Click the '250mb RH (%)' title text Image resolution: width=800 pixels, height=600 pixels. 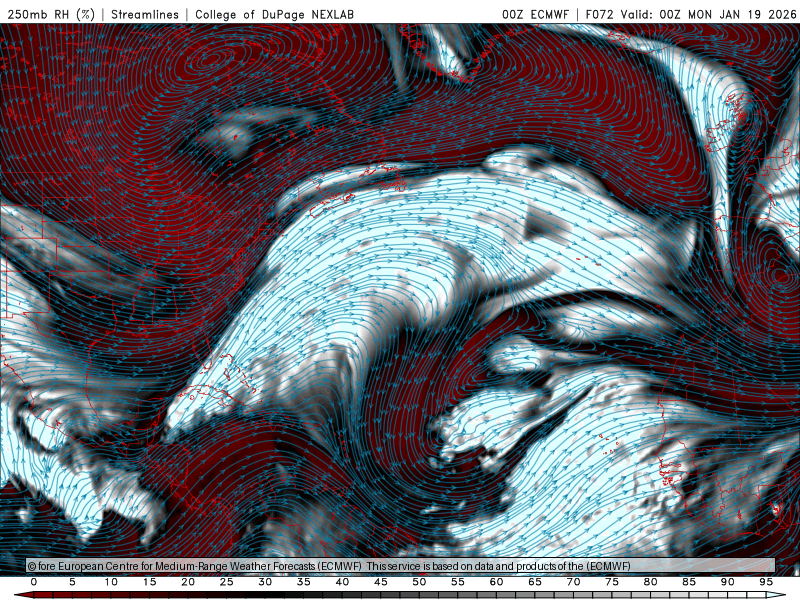tap(51, 14)
